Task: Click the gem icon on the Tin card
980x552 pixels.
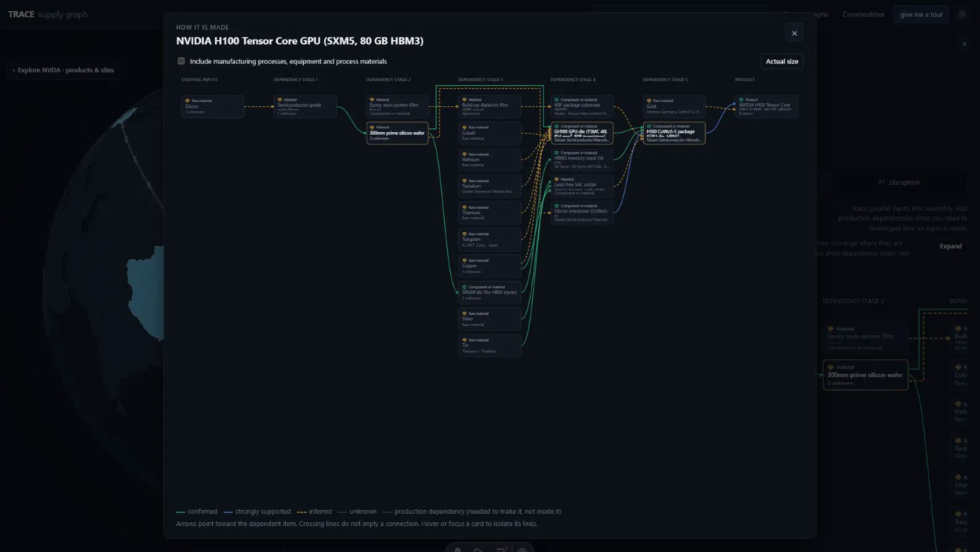Action: (465, 340)
